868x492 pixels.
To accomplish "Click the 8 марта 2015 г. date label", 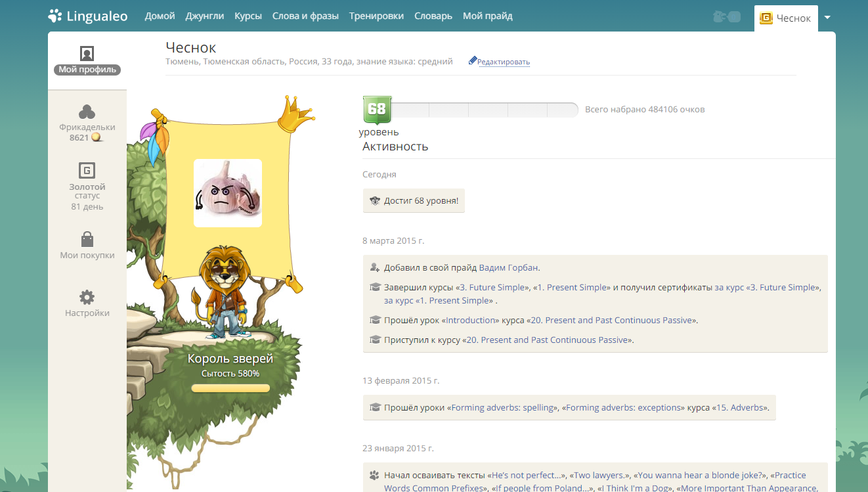I will (393, 241).
